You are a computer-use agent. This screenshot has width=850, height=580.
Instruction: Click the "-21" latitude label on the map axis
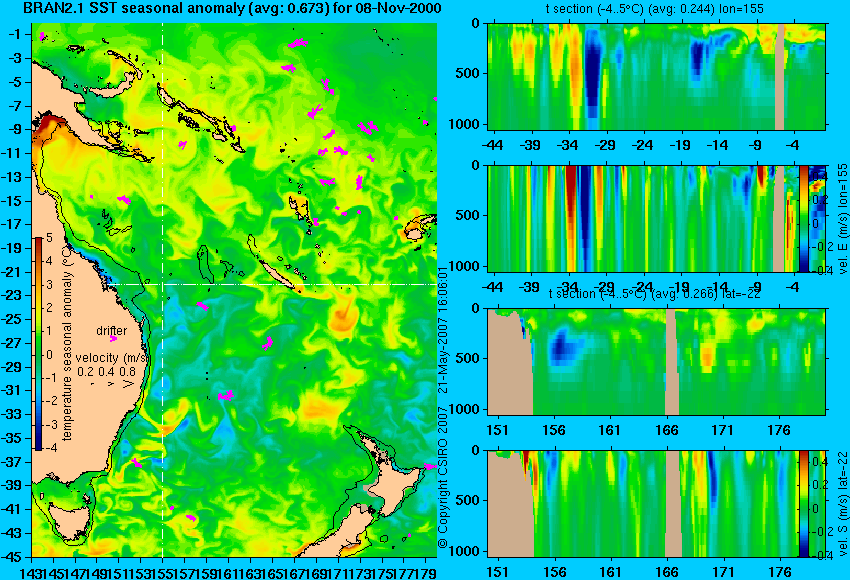pos(12,273)
